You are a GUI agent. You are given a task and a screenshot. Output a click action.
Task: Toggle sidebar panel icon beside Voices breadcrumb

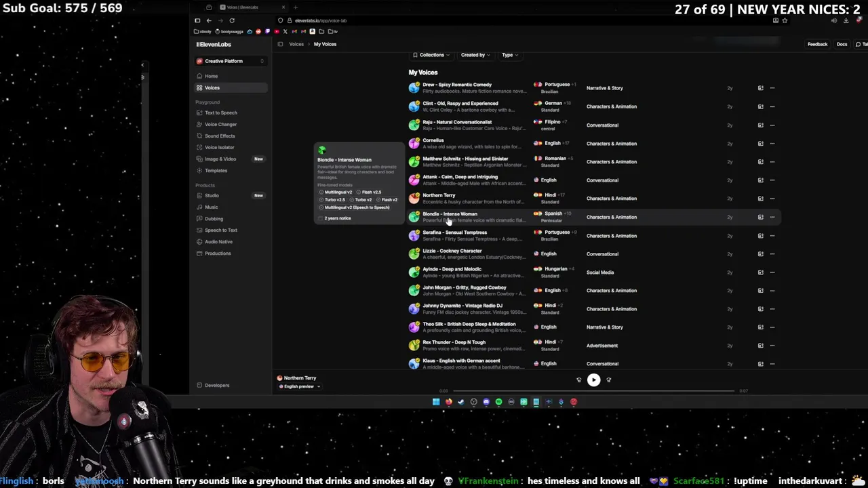[280, 44]
